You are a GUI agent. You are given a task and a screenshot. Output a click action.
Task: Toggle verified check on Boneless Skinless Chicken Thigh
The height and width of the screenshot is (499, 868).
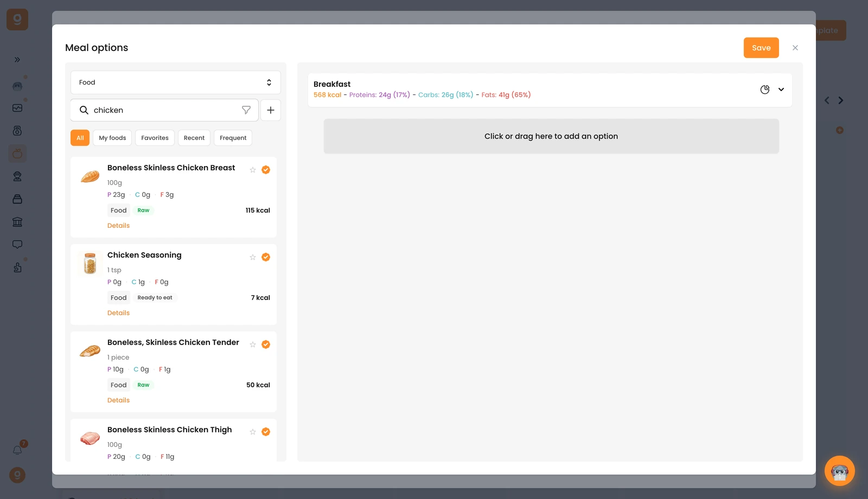[266, 432]
